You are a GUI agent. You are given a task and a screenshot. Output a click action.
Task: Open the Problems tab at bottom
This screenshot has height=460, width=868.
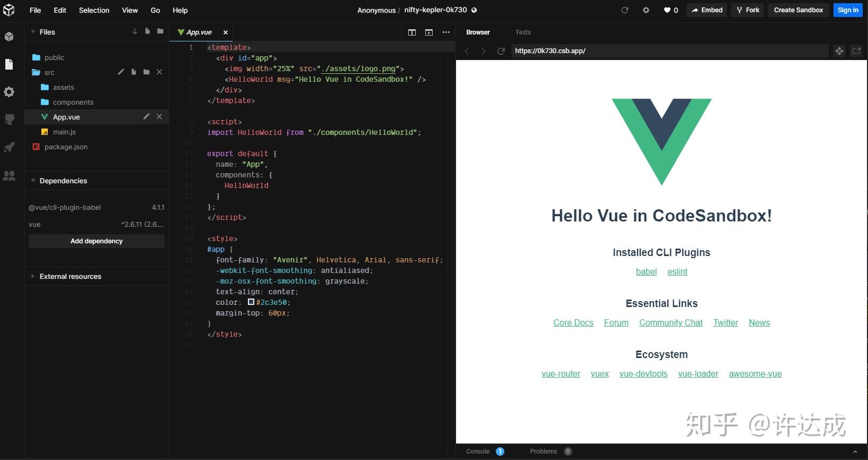[544, 452]
